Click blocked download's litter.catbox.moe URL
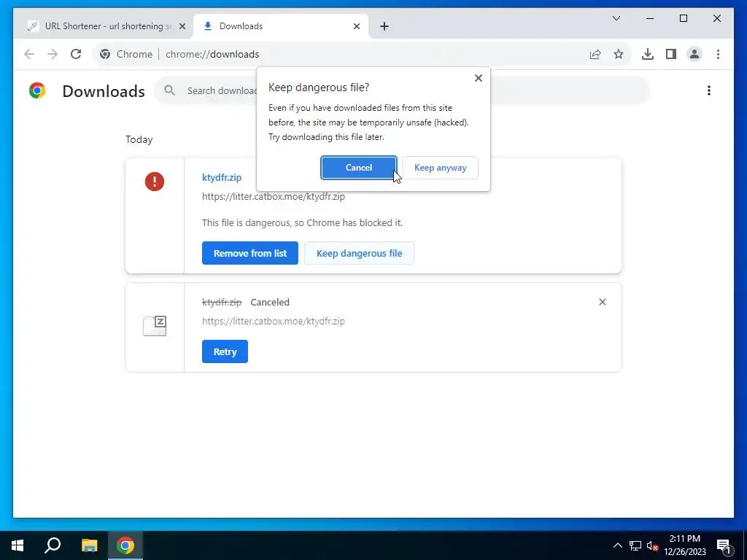This screenshot has height=560, width=747. (x=274, y=196)
